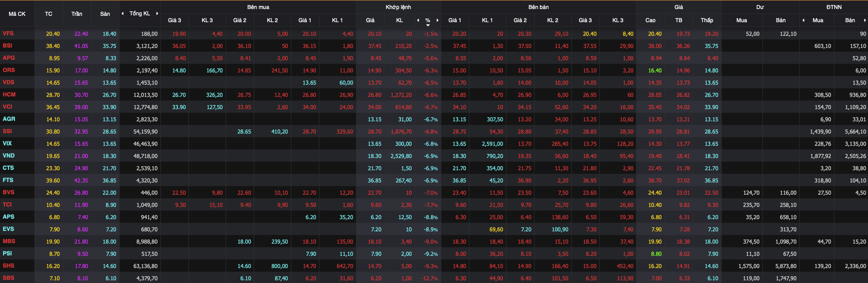Click the -12.7% change for SBS
The image size is (868, 283).
pyautogui.click(x=430, y=278)
